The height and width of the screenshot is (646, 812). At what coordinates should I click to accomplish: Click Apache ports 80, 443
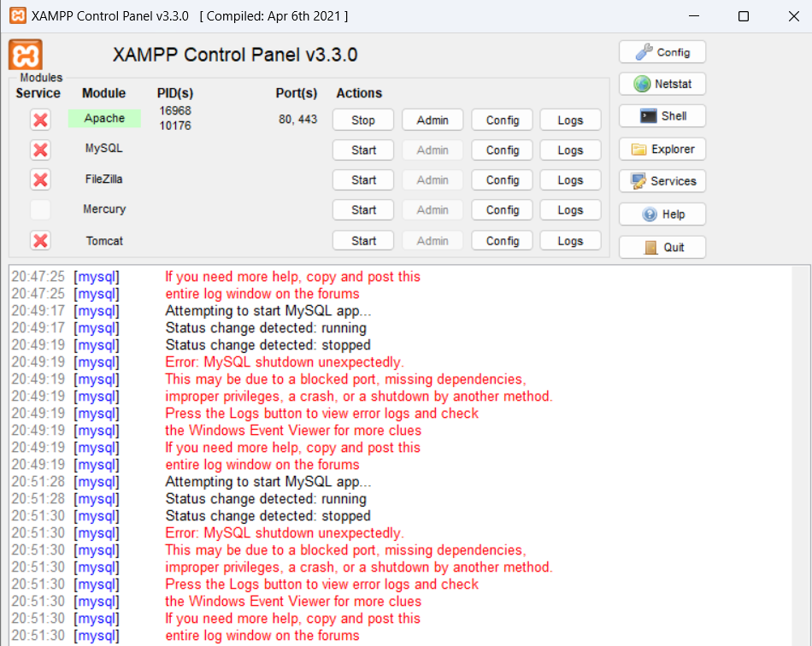[297, 119]
